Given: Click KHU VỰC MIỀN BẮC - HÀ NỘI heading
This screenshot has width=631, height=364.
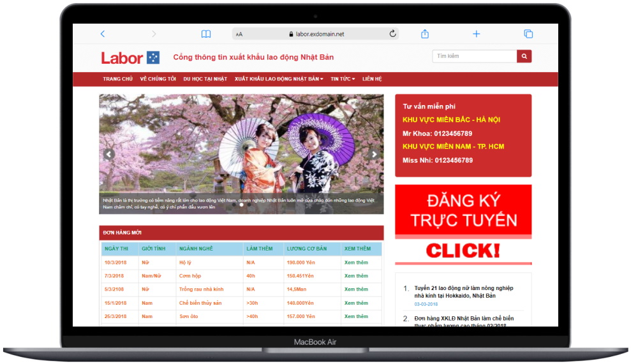Looking at the screenshot, I should pyautogui.click(x=451, y=119).
